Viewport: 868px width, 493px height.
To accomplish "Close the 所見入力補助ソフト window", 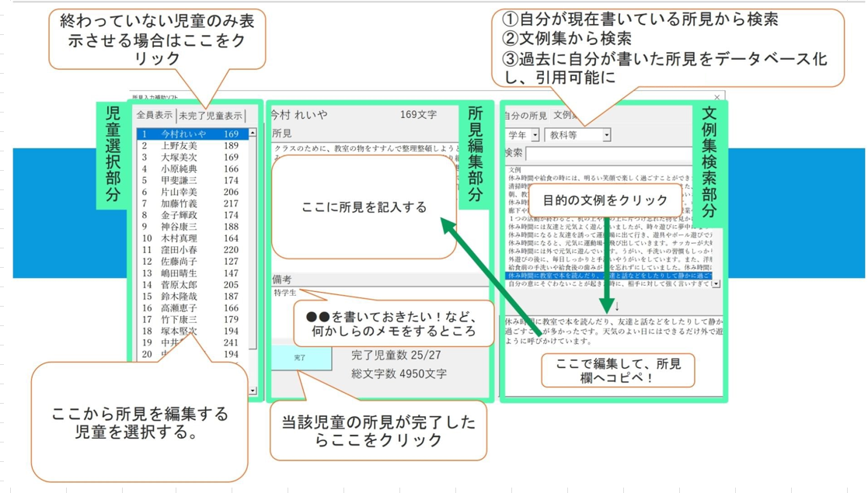I will tap(715, 97).
